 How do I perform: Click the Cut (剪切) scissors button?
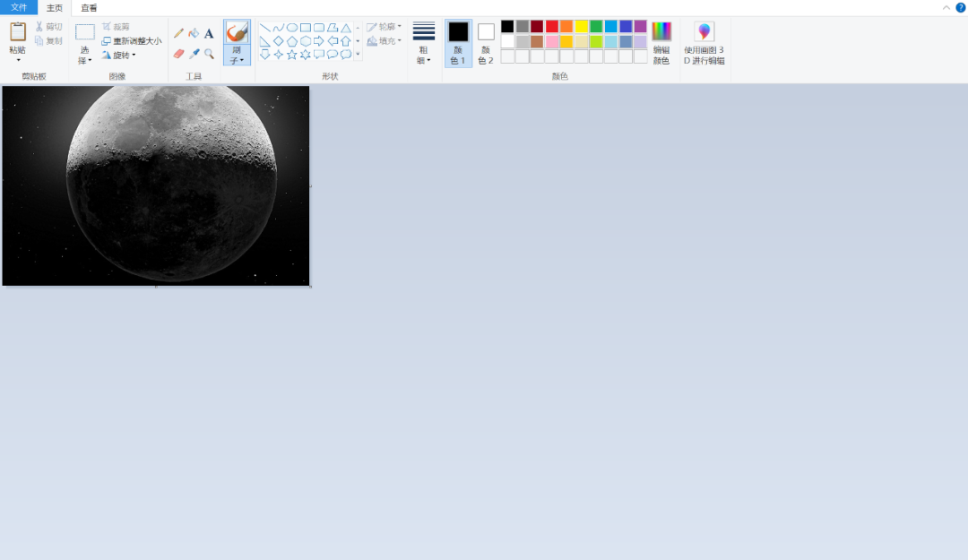coord(48,27)
